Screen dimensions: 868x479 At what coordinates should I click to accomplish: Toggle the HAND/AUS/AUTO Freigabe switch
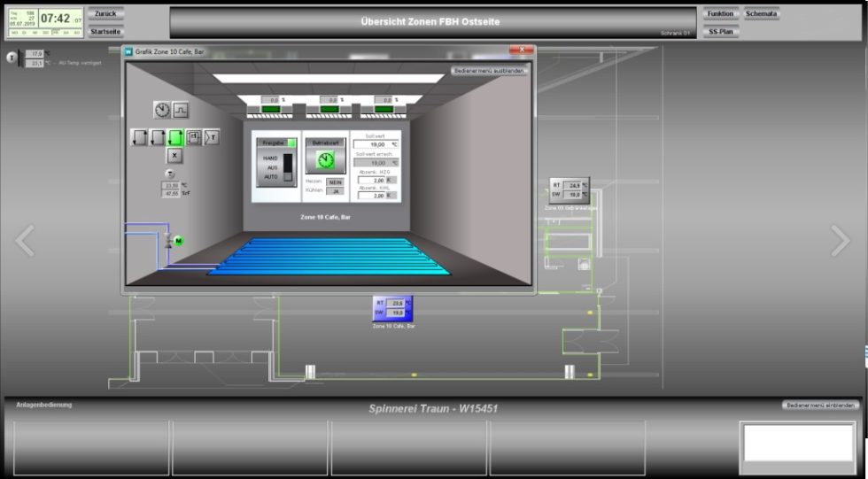tap(287, 167)
